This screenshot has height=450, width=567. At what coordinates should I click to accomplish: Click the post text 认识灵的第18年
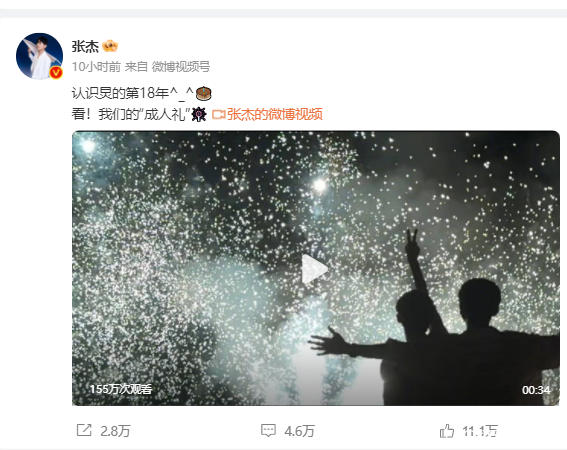[x=121, y=93]
